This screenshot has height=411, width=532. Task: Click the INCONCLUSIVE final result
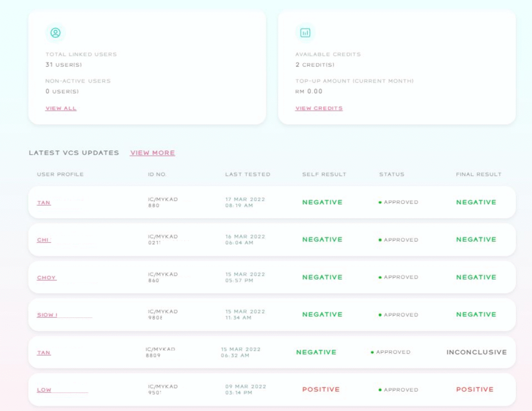point(476,352)
